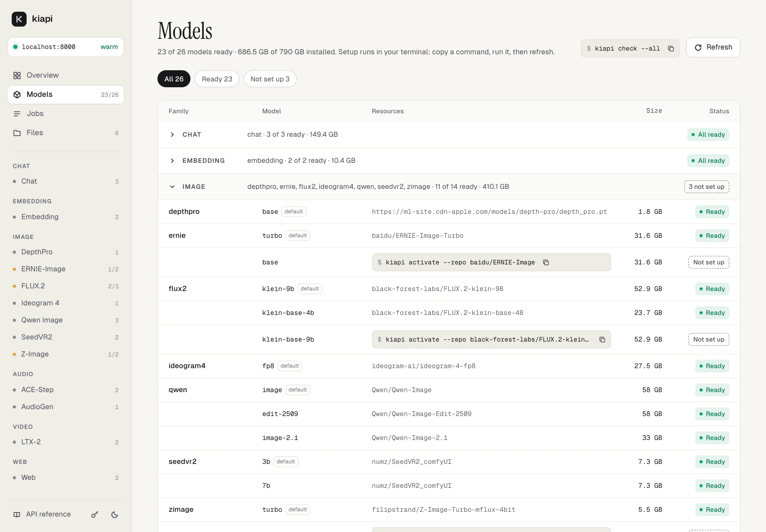Click the Not set up badge for ernie base
The image size is (766, 532).
click(x=709, y=262)
